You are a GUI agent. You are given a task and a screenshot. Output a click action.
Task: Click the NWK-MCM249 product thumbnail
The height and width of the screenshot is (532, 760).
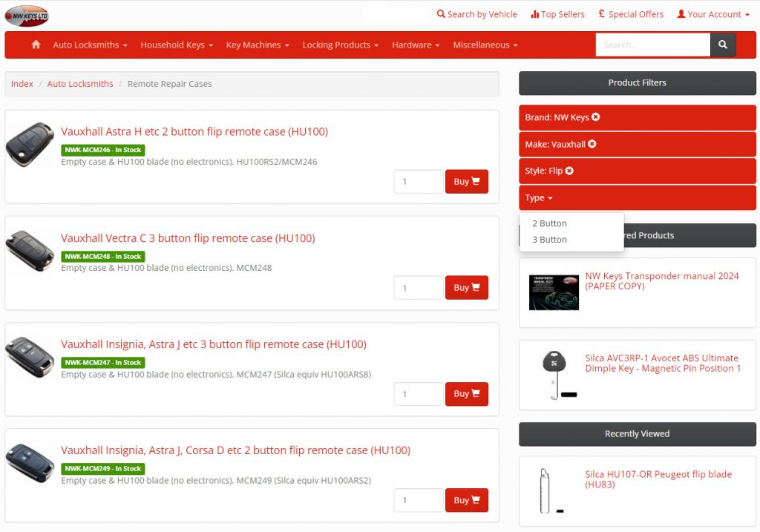pyautogui.click(x=30, y=464)
